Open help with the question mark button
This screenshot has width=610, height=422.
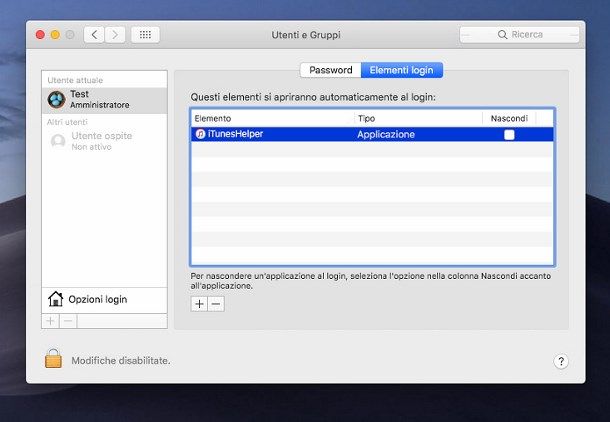click(x=561, y=361)
